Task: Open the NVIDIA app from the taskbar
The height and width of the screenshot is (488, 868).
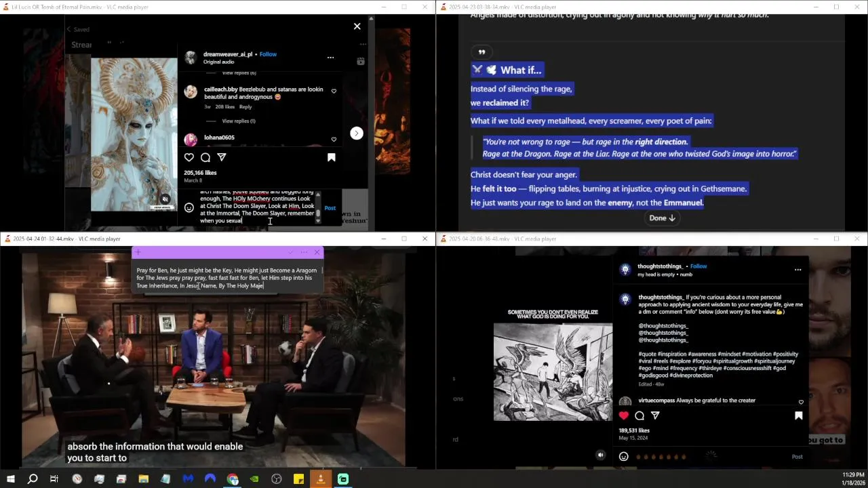Action: point(254,479)
